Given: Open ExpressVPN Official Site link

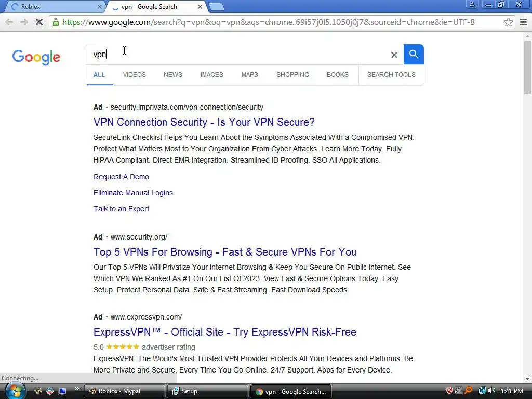Looking at the screenshot, I should [224, 332].
